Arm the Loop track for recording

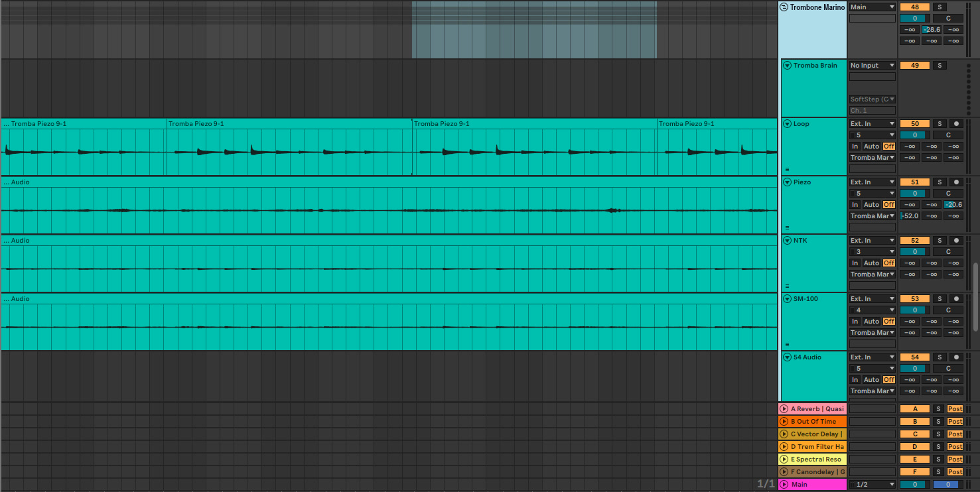(955, 124)
